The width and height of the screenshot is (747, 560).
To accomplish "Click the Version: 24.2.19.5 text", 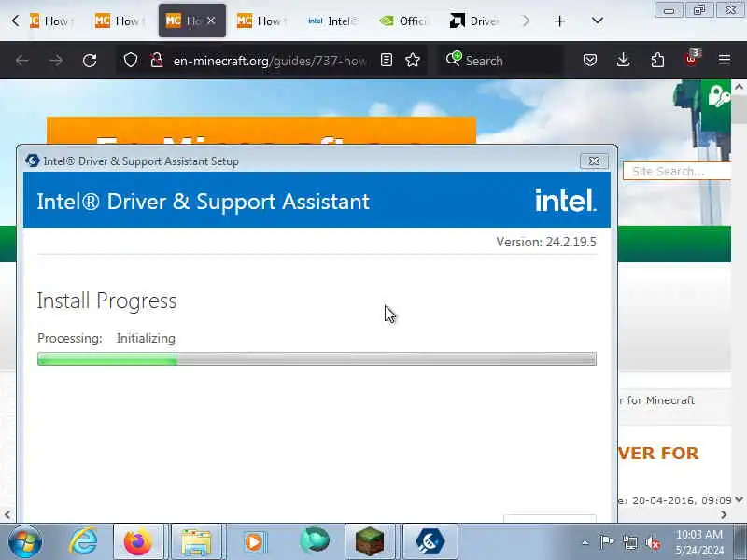I will [546, 242].
